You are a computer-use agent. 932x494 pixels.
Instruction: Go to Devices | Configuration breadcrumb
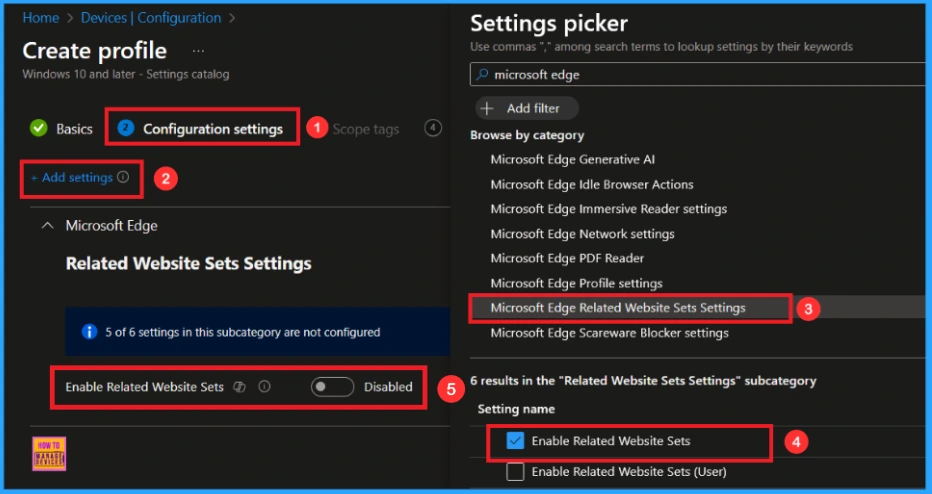pos(151,18)
